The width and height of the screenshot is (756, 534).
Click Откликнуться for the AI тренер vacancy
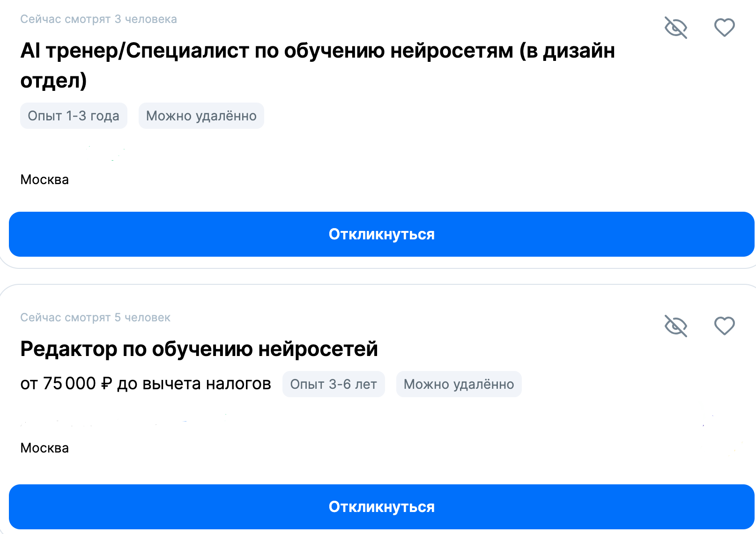coord(382,234)
